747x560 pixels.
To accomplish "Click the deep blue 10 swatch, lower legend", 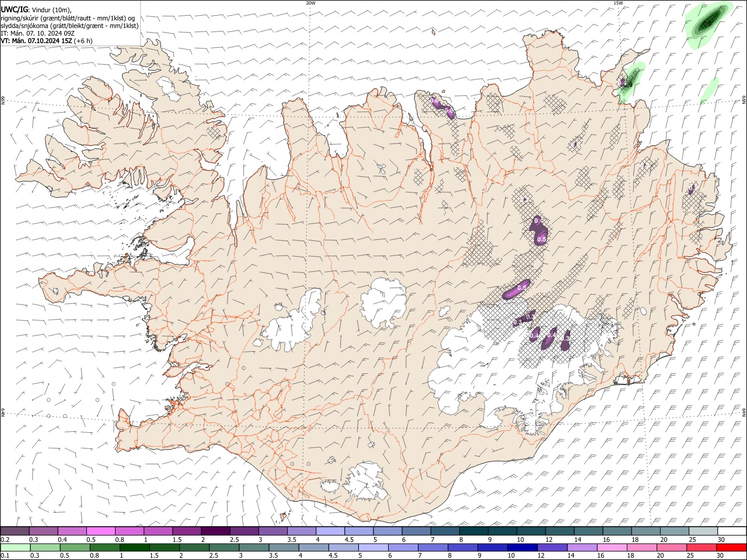I will click(522, 547).
